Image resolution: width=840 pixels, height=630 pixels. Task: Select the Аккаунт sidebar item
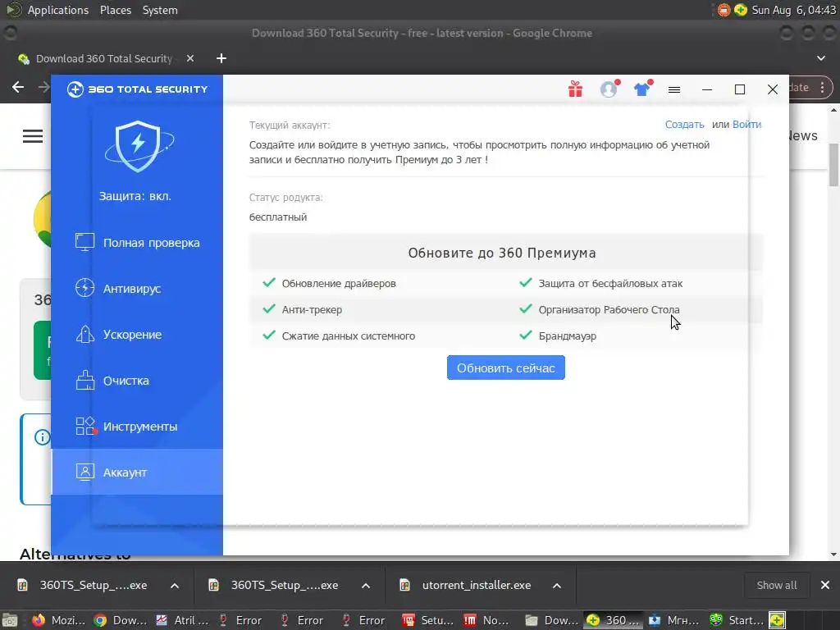click(137, 472)
